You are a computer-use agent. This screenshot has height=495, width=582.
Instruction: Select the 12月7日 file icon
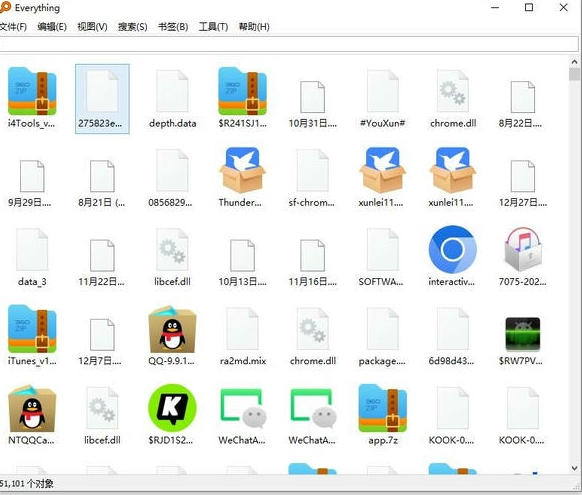(102, 334)
